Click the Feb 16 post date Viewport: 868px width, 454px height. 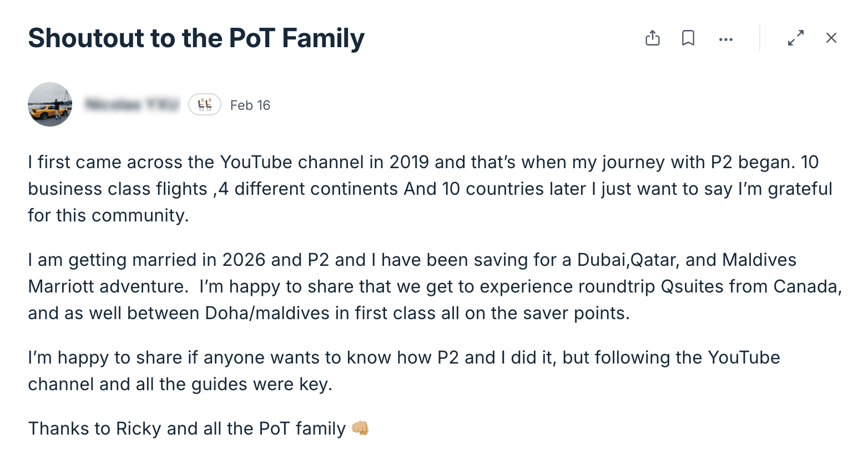tap(250, 105)
